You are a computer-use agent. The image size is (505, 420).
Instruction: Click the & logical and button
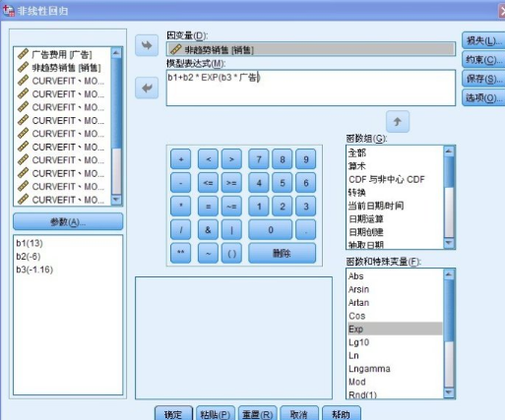pyautogui.click(x=208, y=230)
